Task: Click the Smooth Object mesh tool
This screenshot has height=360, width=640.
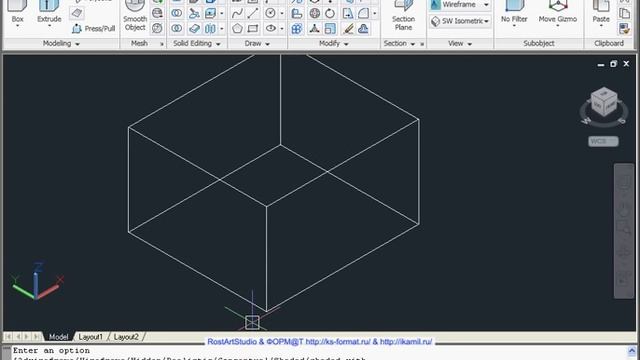Action: pyautogui.click(x=135, y=16)
